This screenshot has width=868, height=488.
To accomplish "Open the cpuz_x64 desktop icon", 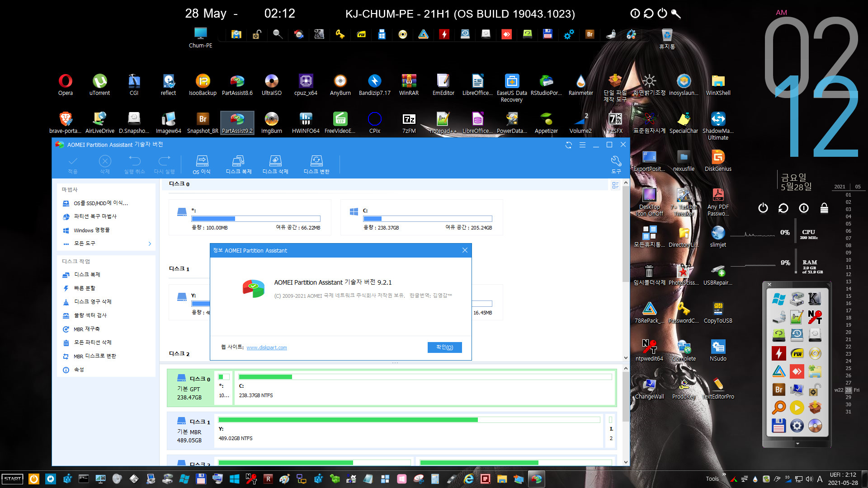I will (306, 84).
